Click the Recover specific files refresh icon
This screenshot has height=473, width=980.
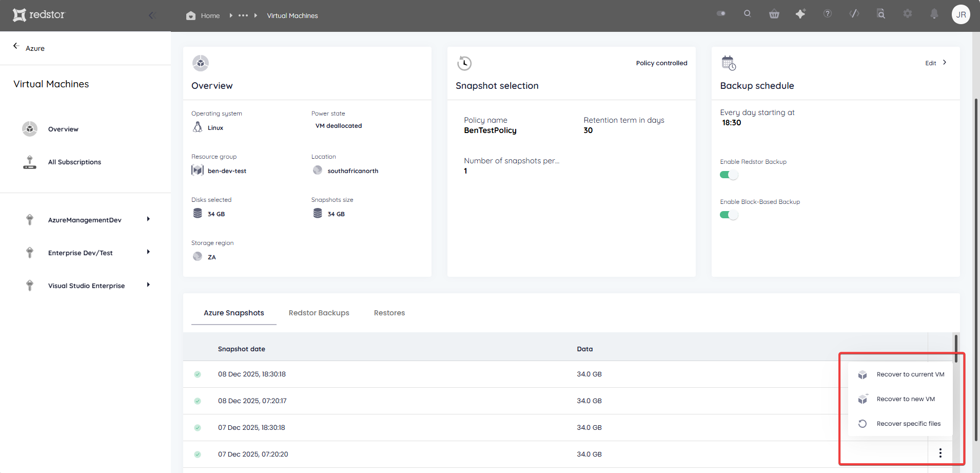click(863, 424)
